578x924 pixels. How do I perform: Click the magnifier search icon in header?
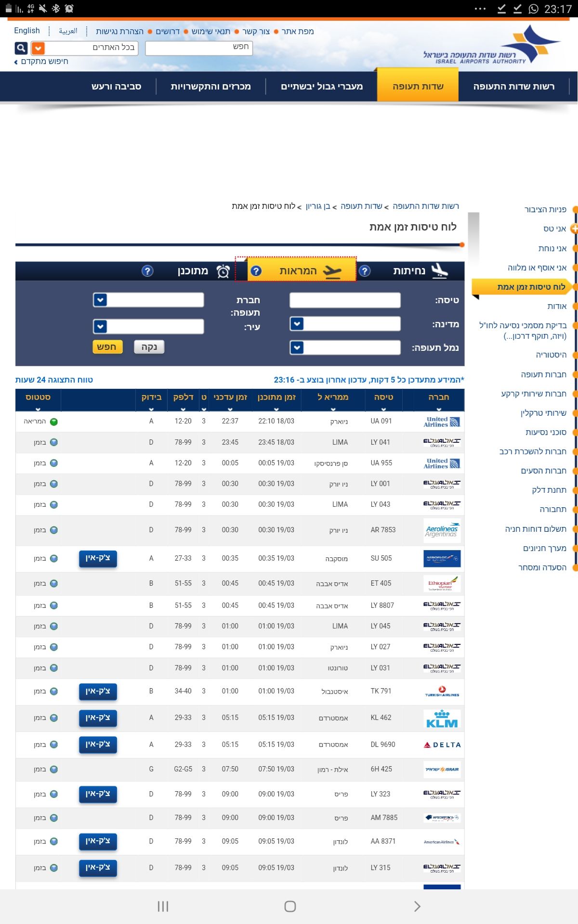coord(21,48)
